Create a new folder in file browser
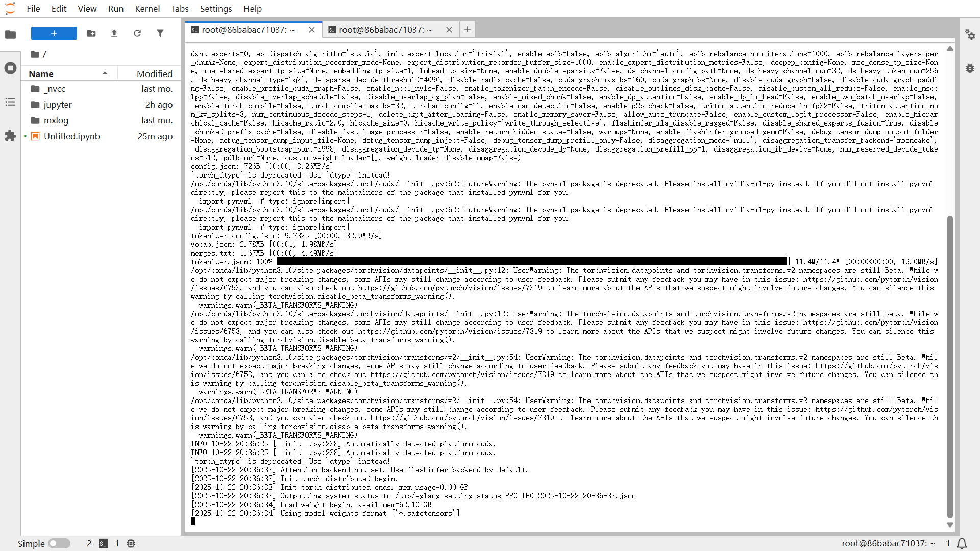 coord(91,33)
